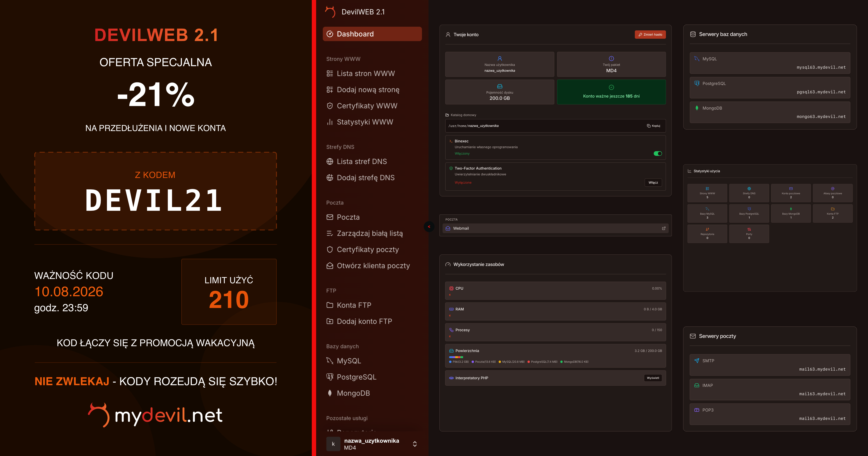
Task: Open the Webmail link
Action: (555, 228)
